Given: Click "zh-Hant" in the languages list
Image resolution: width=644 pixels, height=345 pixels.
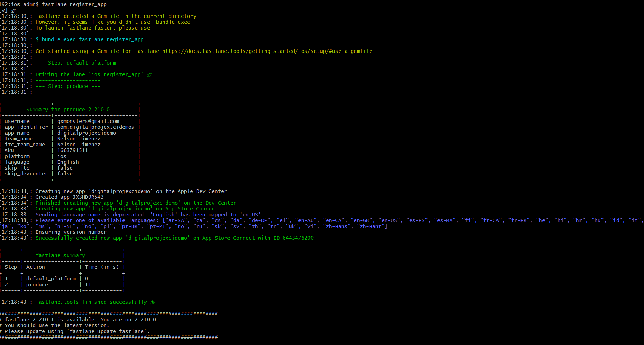Looking at the screenshot, I should click(x=371, y=226).
